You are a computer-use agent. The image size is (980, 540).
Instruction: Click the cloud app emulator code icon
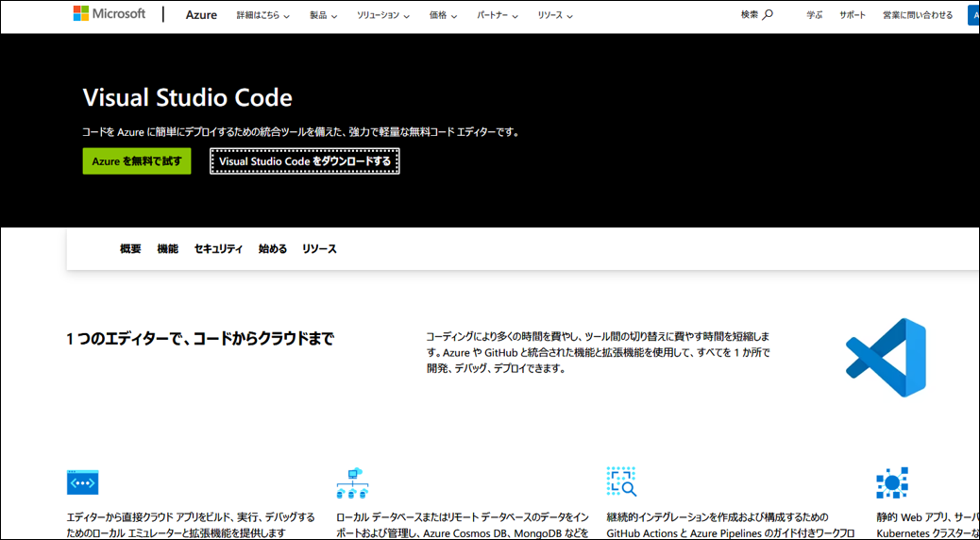82,481
